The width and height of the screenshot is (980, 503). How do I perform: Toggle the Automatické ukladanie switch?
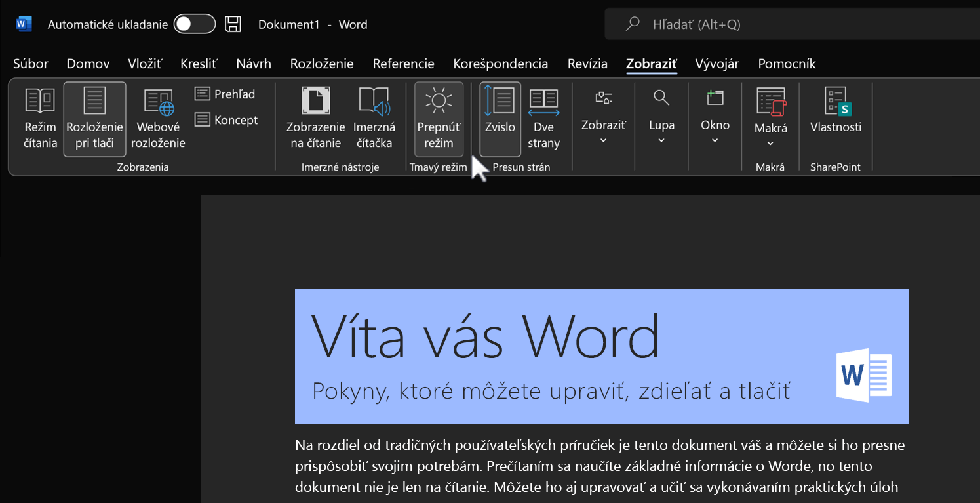[x=195, y=24]
